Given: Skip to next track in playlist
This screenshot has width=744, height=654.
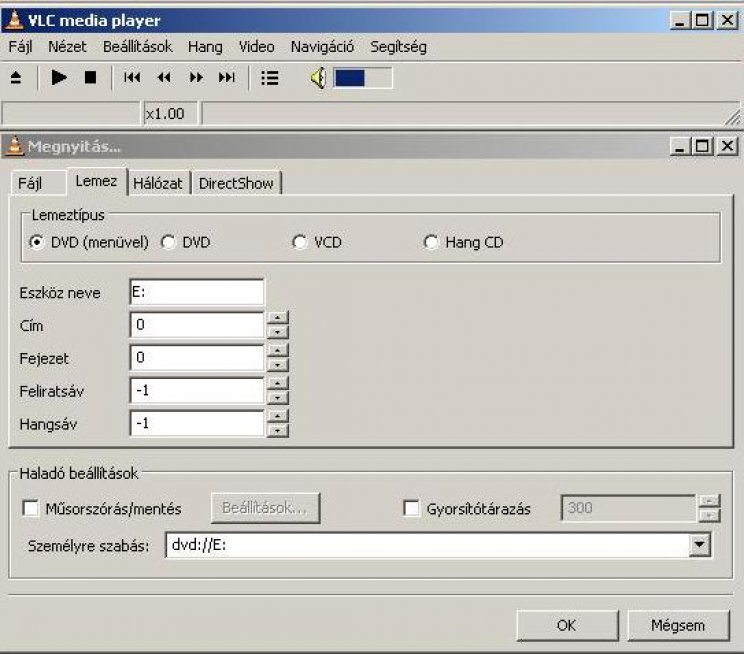Looking at the screenshot, I should point(227,77).
